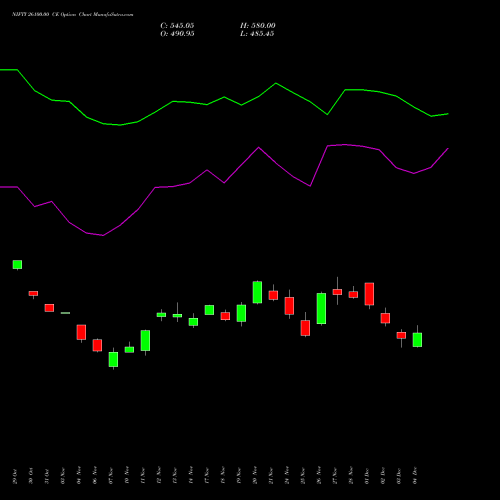
Task: Click the 04 Dec date label
Action: point(415,476)
